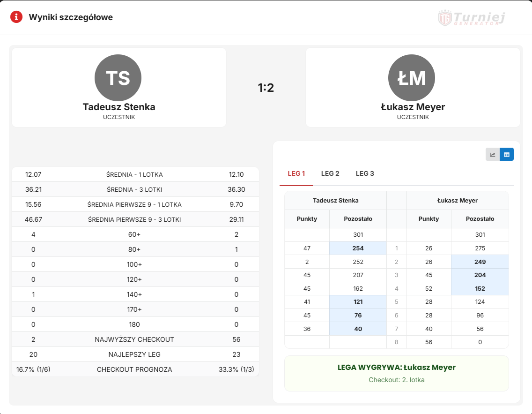Click the highlighted 121 remaining cell
This screenshot has width=532, height=414.
click(358, 301)
